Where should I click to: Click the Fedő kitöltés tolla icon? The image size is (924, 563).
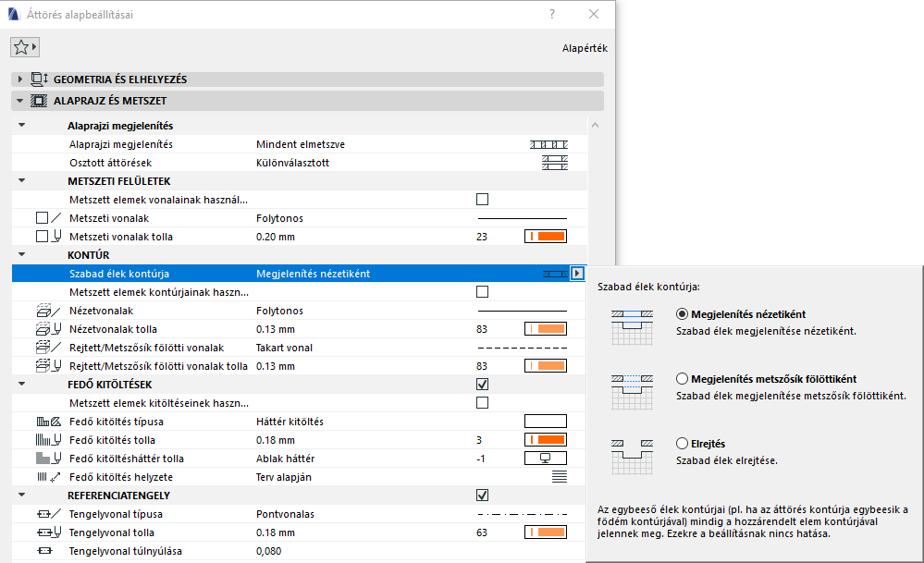48,439
